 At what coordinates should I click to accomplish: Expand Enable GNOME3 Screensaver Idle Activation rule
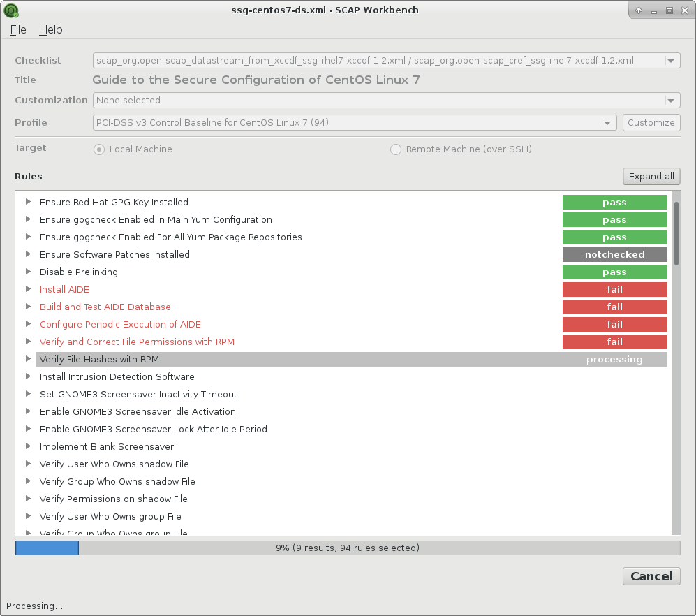tap(29, 411)
